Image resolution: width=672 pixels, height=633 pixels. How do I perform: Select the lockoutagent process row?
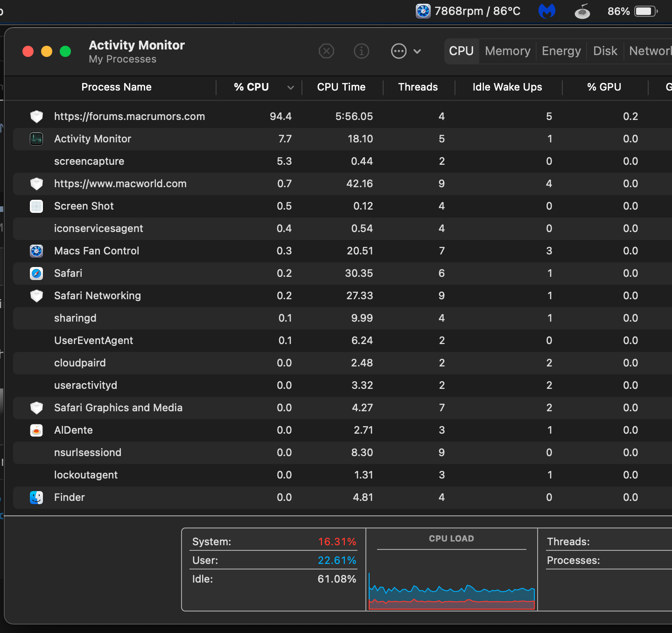pyautogui.click(x=343, y=475)
